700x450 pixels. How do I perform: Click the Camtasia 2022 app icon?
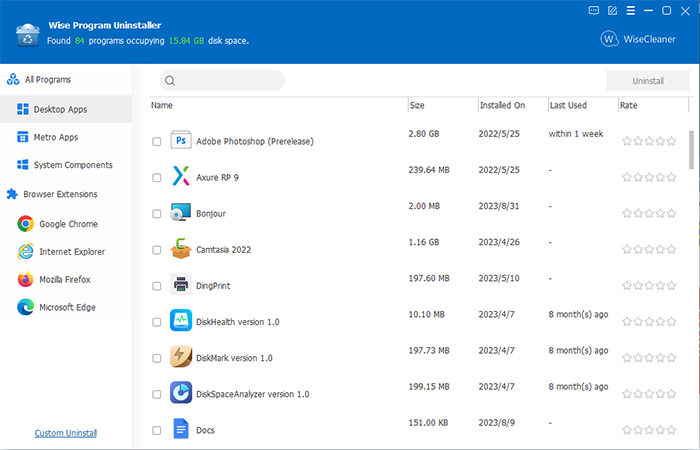[181, 249]
